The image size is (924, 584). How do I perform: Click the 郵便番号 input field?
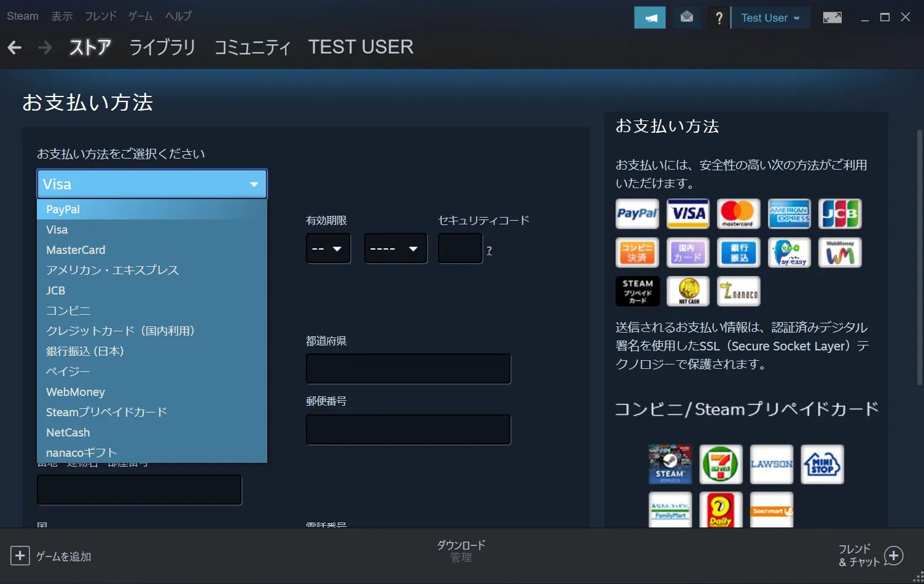409,430
